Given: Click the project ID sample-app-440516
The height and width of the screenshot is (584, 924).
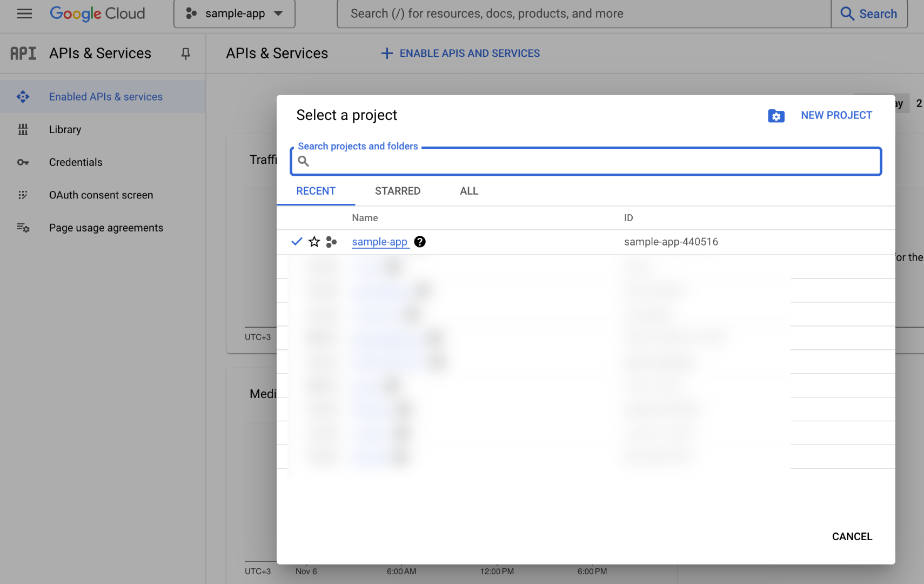Looking at the screenshot, I should click(x=671, y=242).
